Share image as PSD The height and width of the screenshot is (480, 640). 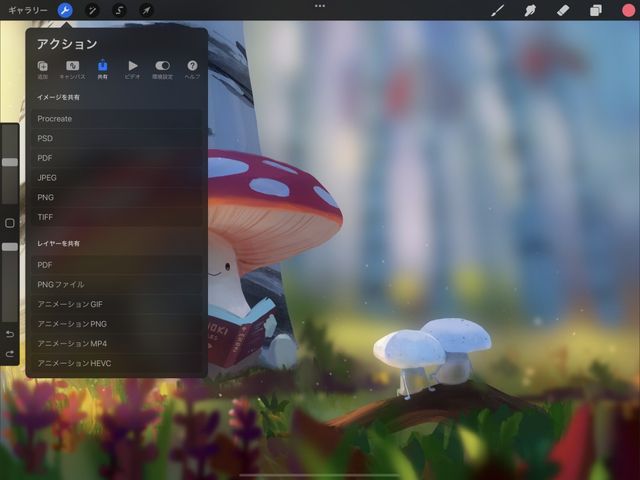(117, 138)
